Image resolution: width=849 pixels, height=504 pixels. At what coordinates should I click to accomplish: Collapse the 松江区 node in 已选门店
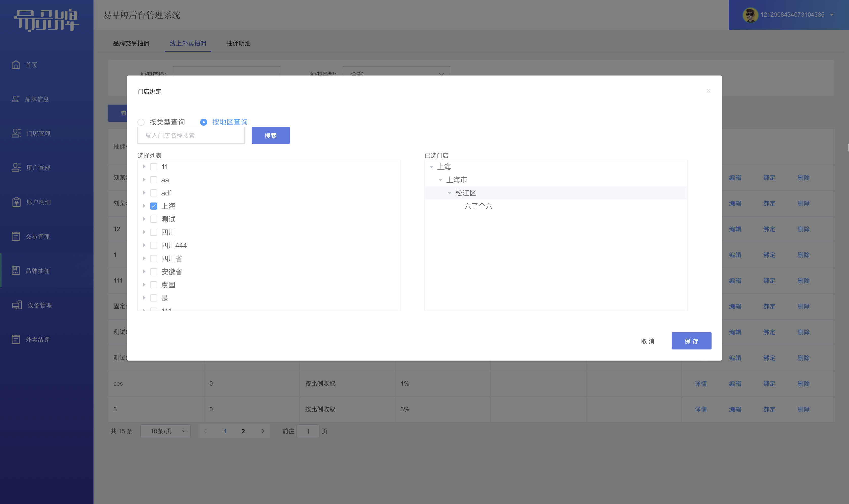pyautogui.click(x=449, y=193)
